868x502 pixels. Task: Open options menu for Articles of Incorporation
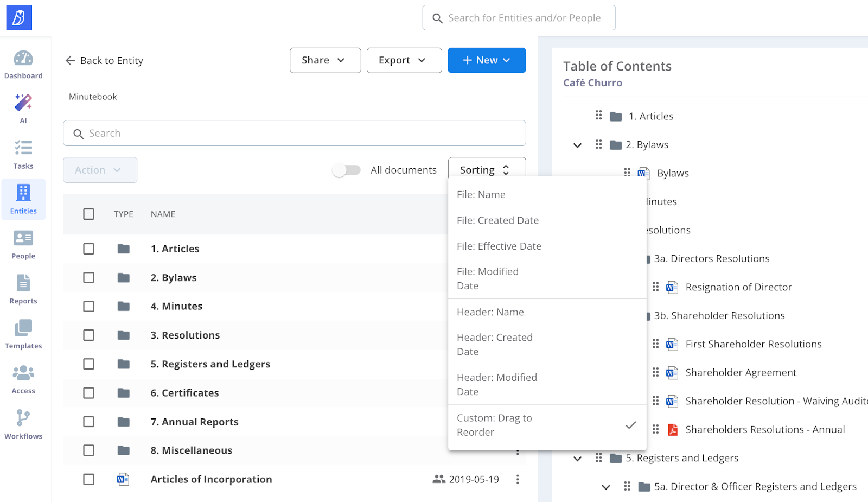[518, 479]
